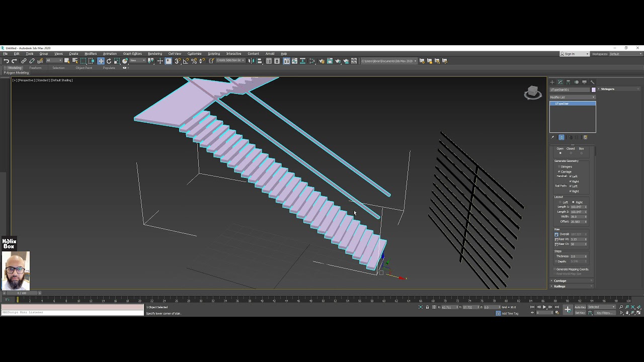Open the File menu
The width and height of the screenshot is (644, 362).
click(5, 54)
